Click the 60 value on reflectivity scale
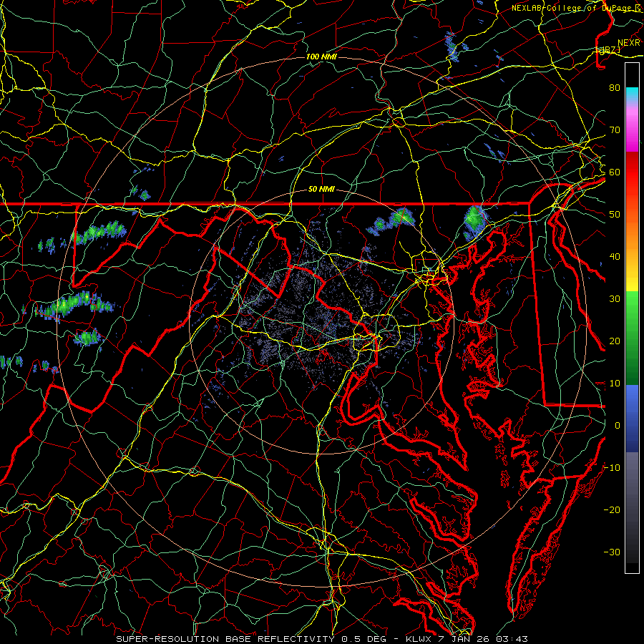Image resolution: width=644 pixels, height=644 pixels. 615,172
